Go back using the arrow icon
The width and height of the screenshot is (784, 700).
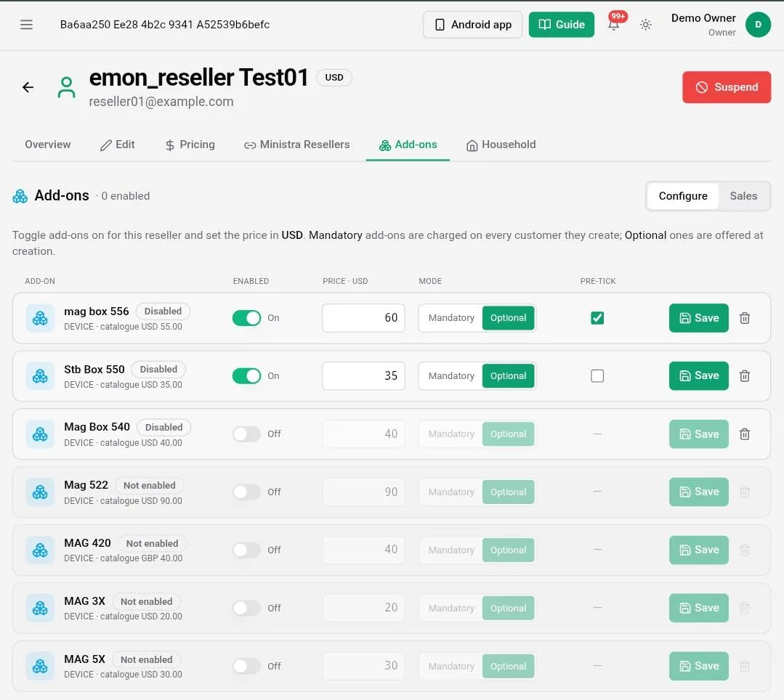[x=28, y=87]
